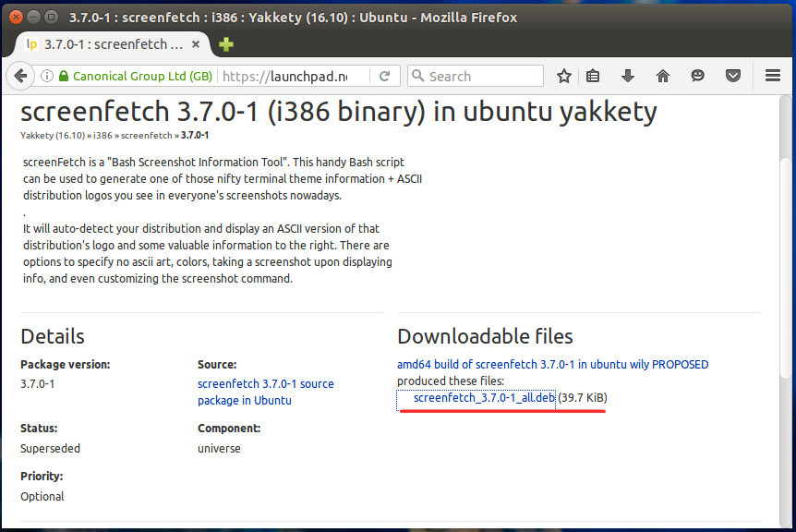Open a new tab with the plus icon
Viewport: 796px width, 532px height.
click(226, 44)
